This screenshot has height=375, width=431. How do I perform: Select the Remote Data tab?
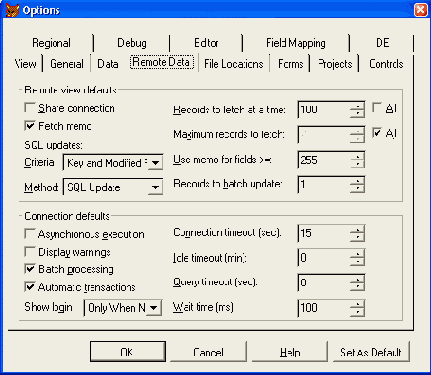(162, 62)
